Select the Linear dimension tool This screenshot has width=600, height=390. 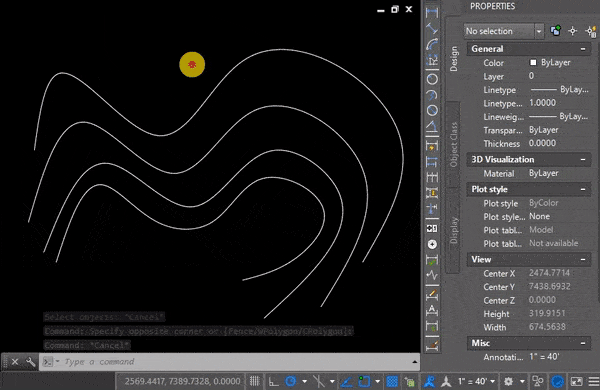point(432,12)
